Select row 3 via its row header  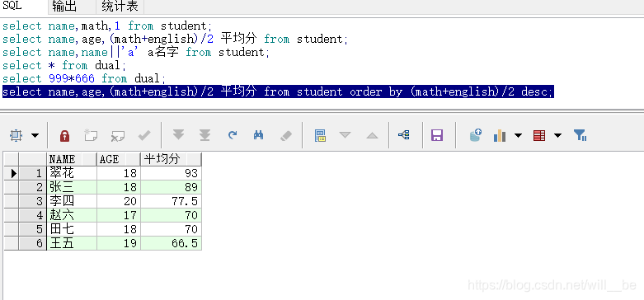click(32, 201)
